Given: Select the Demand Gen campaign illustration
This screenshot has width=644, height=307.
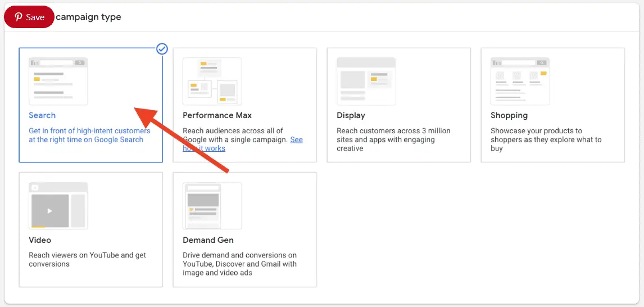Looking at the screenshot, I should (x=212, y=205).
